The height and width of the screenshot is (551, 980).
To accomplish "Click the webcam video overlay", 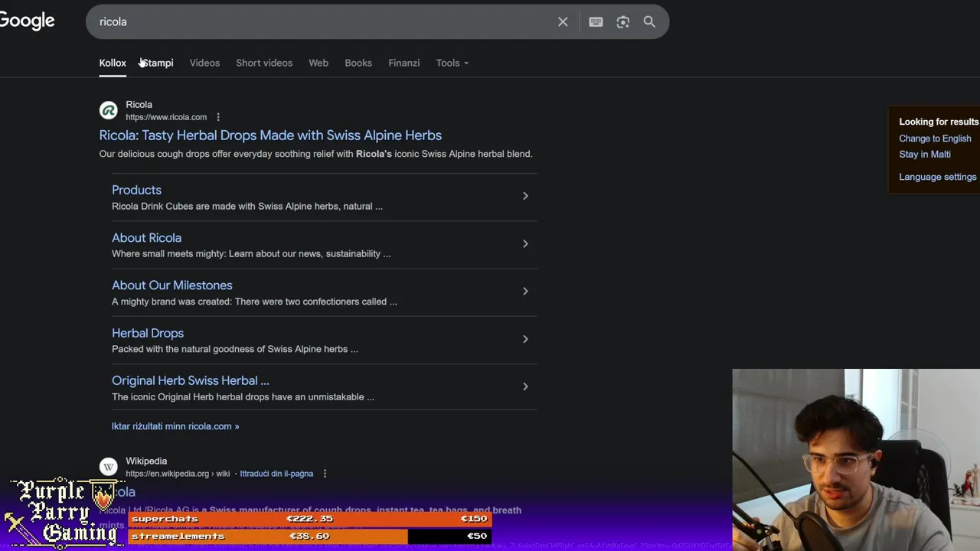I will pos(856,459).
